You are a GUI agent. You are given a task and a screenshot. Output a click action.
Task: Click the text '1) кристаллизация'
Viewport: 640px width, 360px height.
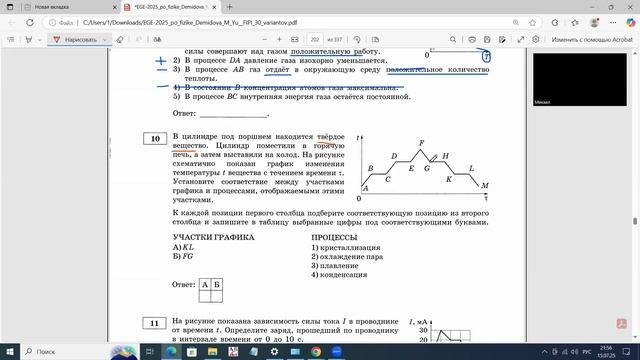pyautogui.click(x=346, y=248)
